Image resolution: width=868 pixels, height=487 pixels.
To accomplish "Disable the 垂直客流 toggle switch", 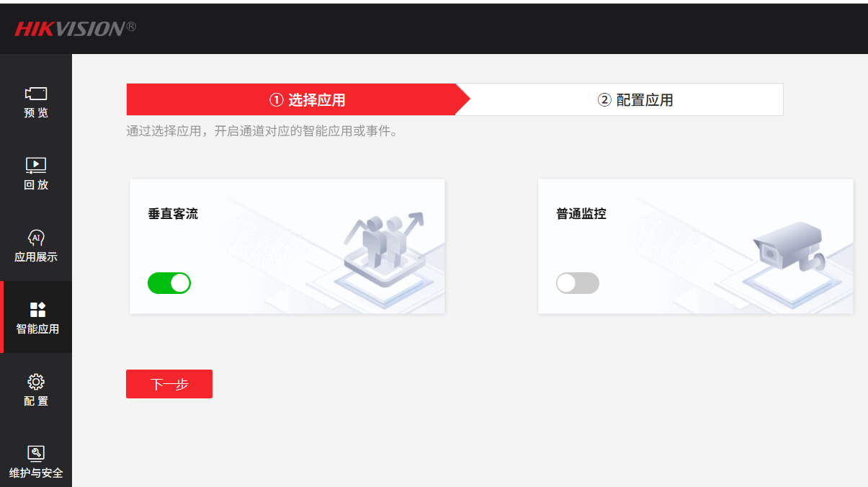I will pyautogui.click(x=169, y=283).
